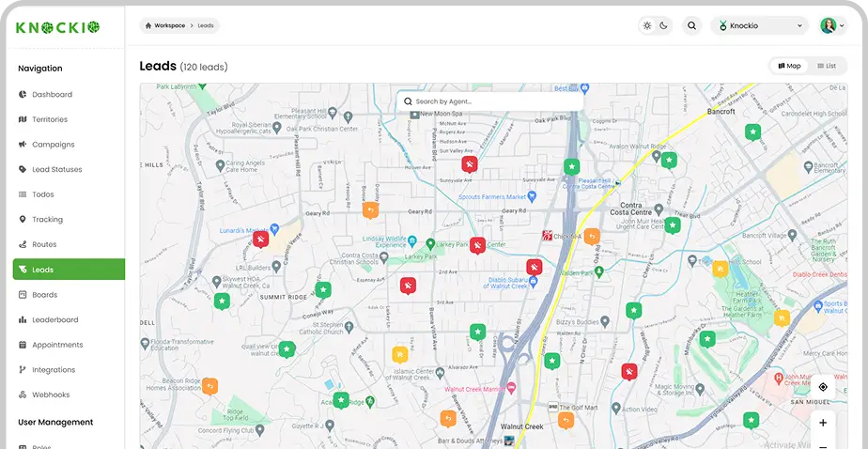
Task: Click the locate-me target button on map
Action: click(823, 387)
